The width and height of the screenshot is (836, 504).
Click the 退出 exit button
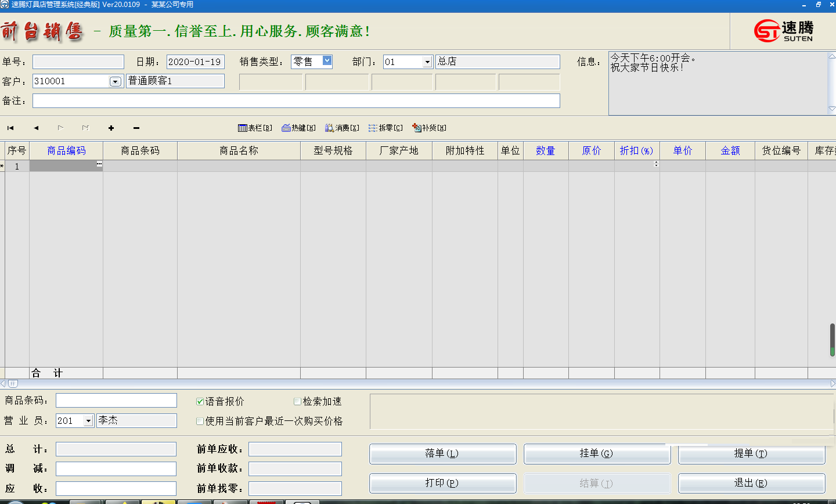751,483
